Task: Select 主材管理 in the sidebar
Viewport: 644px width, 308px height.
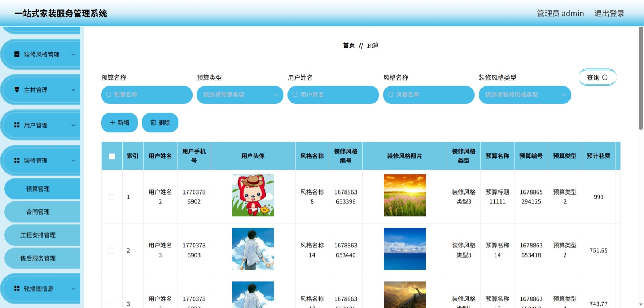Action: [x=41, y=90]
